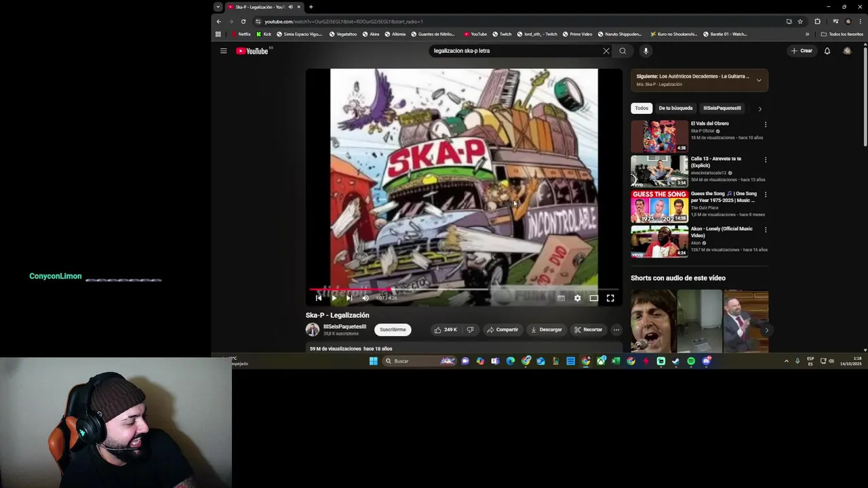868x488 pixels.
Task: Open YouTube notifications bell
Action: click(x=827, y=51)
